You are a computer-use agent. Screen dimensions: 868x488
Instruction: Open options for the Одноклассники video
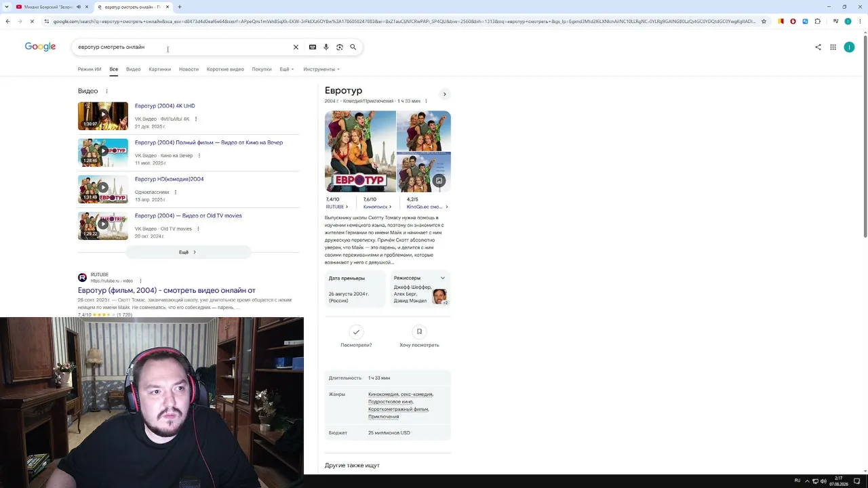(176, 192)
